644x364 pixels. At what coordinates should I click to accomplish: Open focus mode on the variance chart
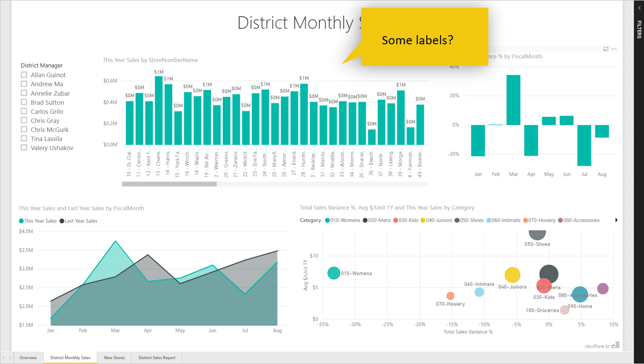[x=605, y=49]
